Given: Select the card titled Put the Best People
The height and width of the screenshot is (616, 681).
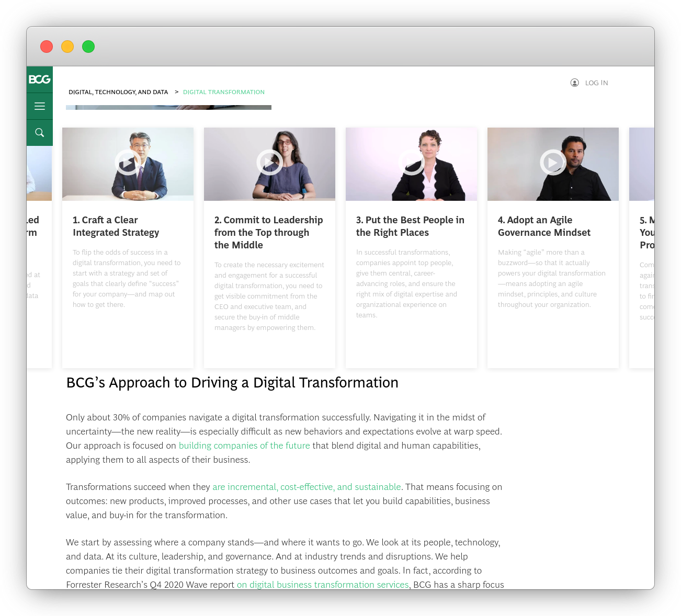Looking at the screenshot, I should tap(411, 246).
